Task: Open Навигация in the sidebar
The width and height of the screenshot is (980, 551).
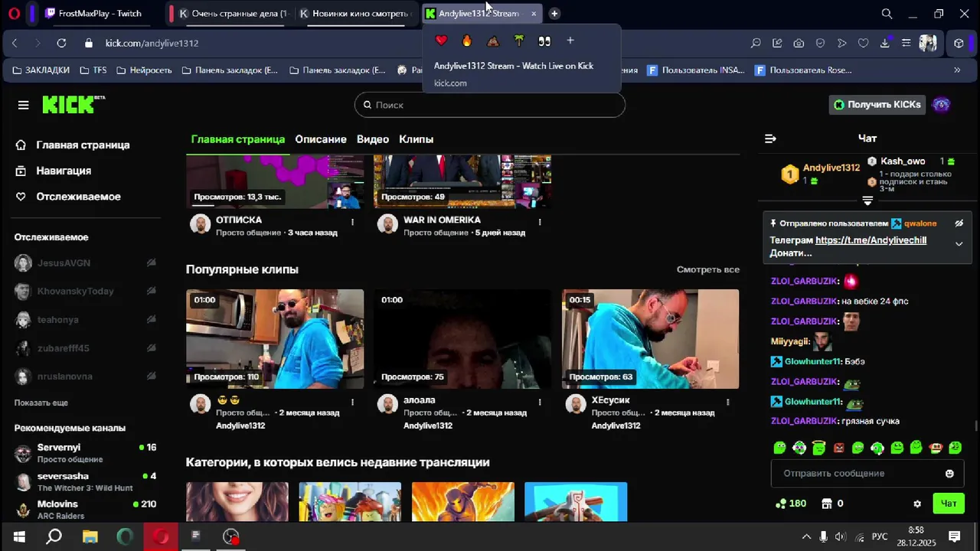Action: point(64,171)
